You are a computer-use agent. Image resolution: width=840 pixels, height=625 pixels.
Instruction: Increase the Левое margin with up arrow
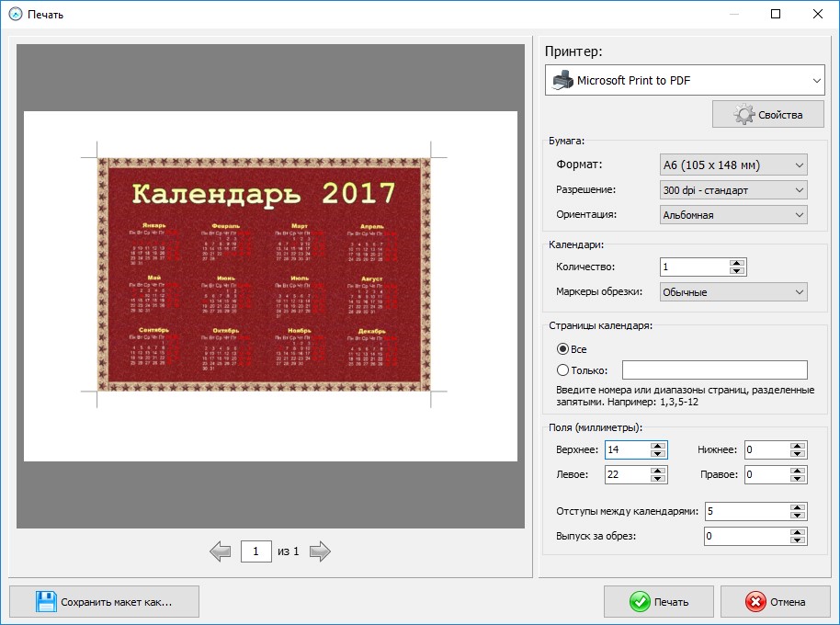click(657, 471)
